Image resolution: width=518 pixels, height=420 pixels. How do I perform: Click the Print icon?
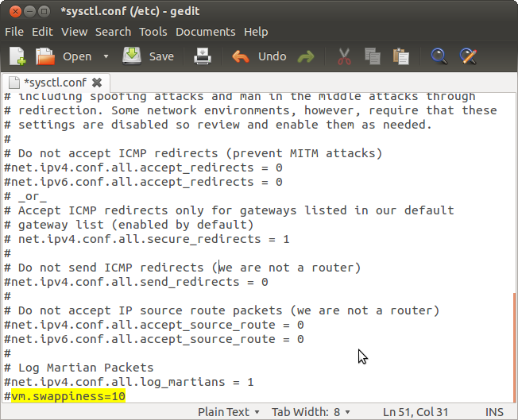tap(203, 56)
